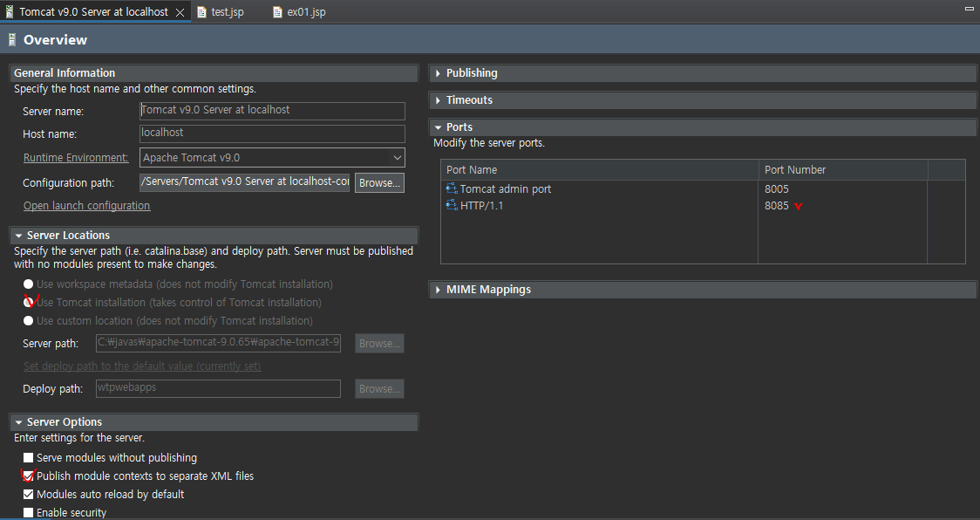Enable Serve modules without publishing
Screen dimensions: 980x520
tap(28, 458)
